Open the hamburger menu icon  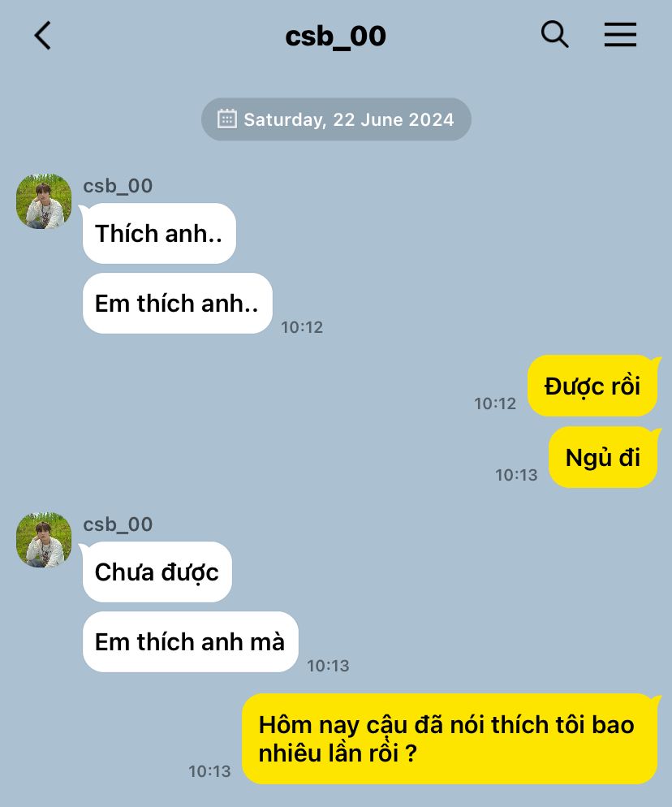coord(620,34)
